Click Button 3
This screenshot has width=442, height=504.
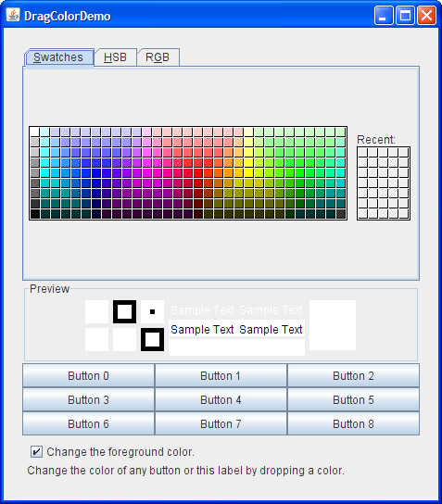pos(88,399)
